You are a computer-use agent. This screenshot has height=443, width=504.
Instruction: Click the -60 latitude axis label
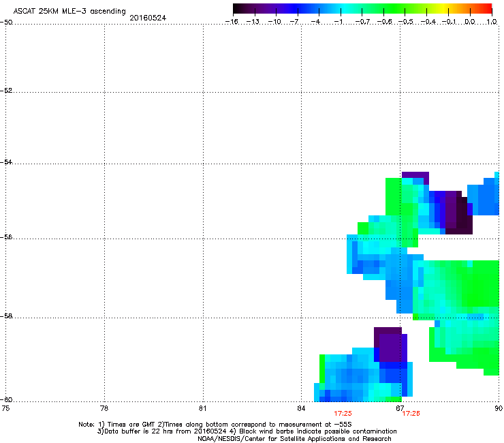6,399
